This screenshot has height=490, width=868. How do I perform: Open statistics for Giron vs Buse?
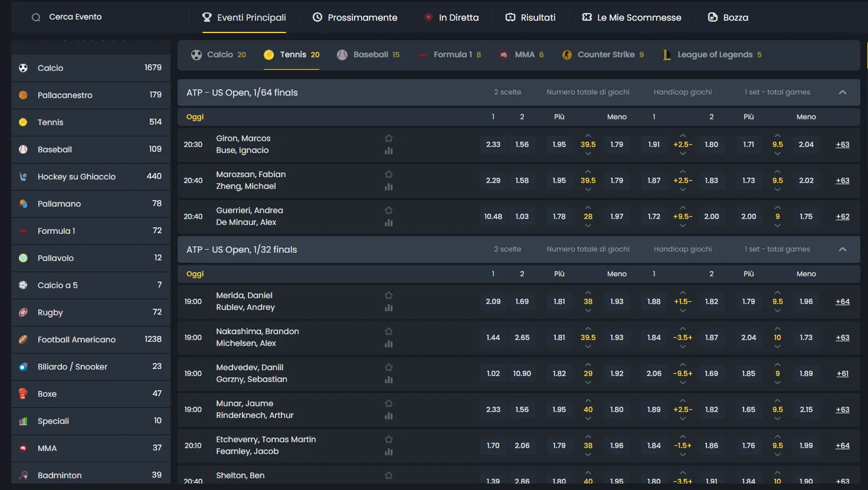point(388,151)
